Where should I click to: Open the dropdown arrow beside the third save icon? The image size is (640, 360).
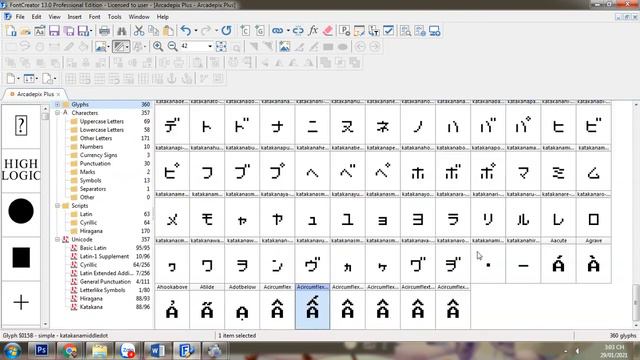[x=91, y=31]
